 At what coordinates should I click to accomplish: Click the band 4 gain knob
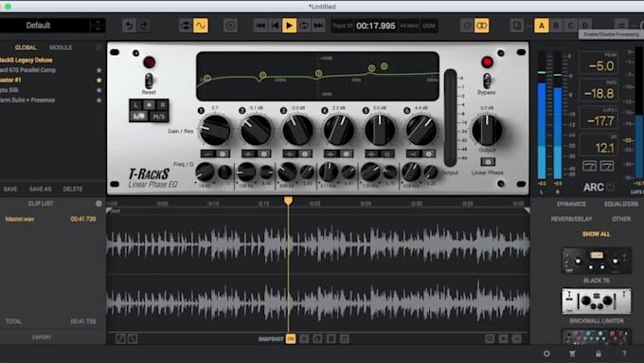[339, 130]
